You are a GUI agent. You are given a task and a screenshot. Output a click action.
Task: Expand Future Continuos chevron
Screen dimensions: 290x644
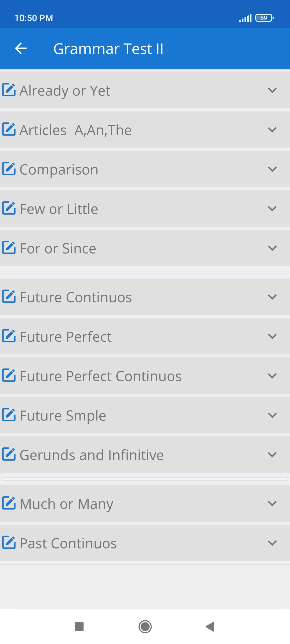272,297
